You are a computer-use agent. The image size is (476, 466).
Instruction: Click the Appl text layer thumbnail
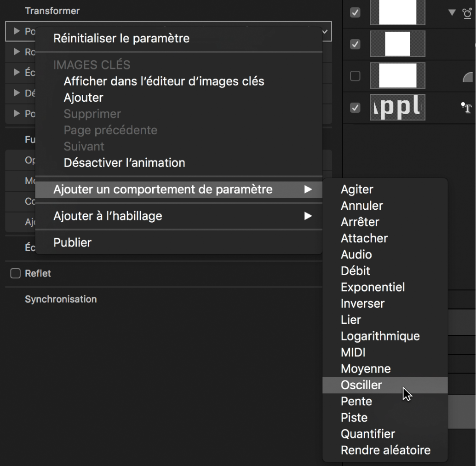coord(397,106)
